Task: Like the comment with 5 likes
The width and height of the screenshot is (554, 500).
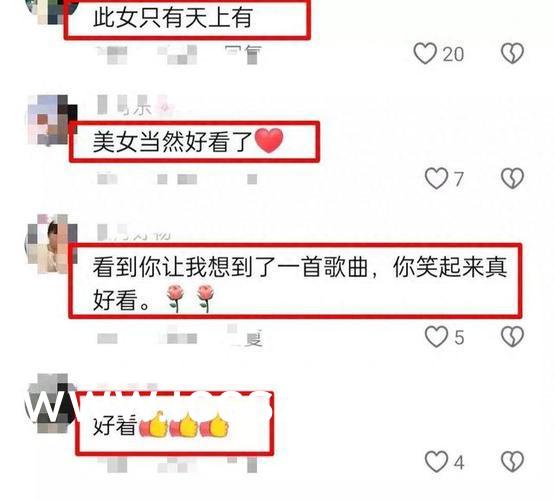Action: [436, 336]
